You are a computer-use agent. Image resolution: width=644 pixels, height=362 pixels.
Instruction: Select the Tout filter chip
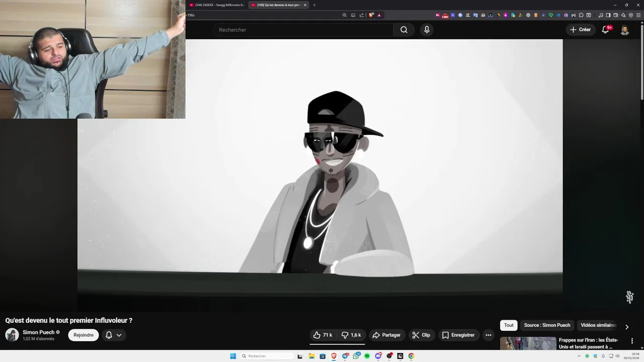coord(509,325)
